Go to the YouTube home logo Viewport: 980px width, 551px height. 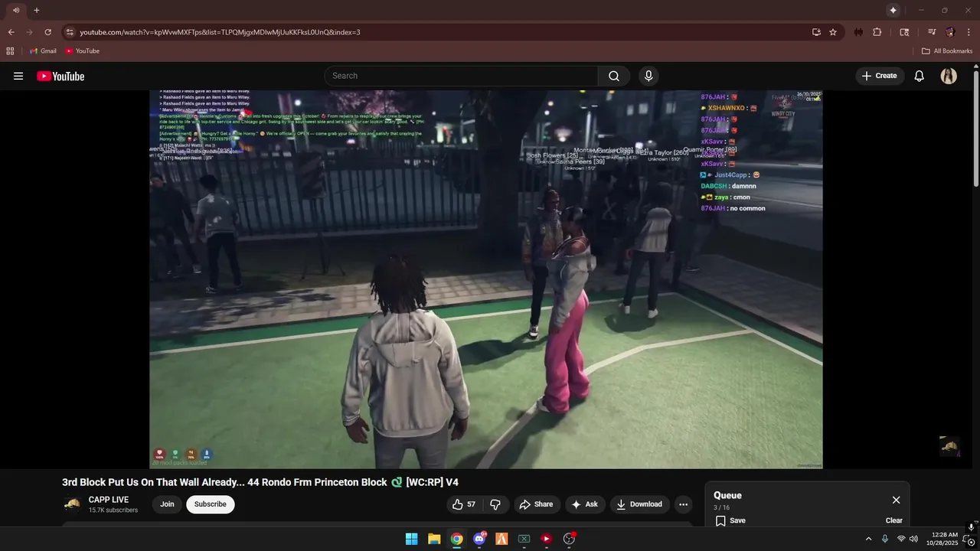click(x=60, y=76)
